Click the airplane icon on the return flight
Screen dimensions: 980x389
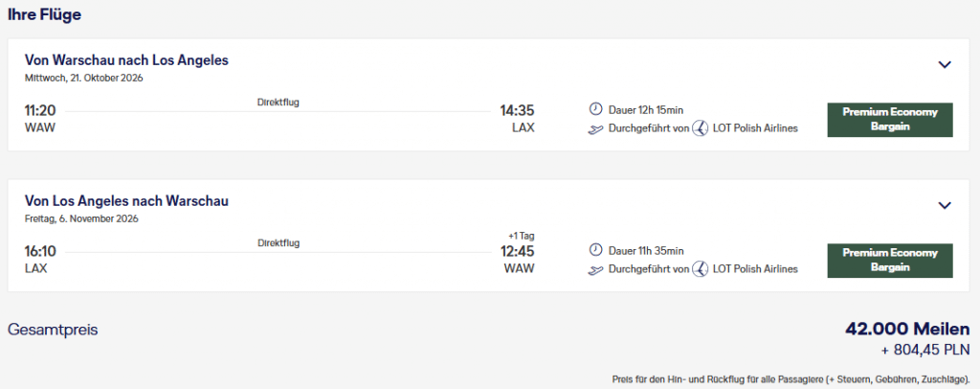coord(596,270)
